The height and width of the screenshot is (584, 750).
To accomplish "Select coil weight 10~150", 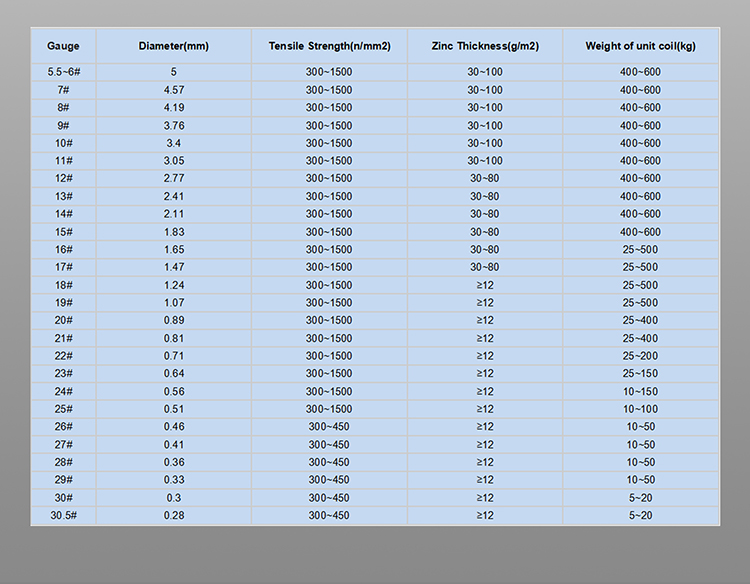I will [640, 391].
